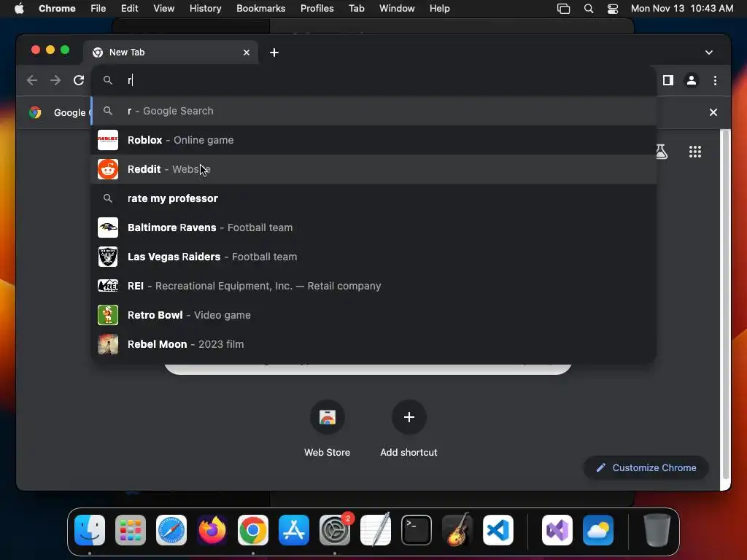The width and height of the screenshot is (747, 560).
Task: Select the Reddit website suggestion
Action: pos(373,169)
